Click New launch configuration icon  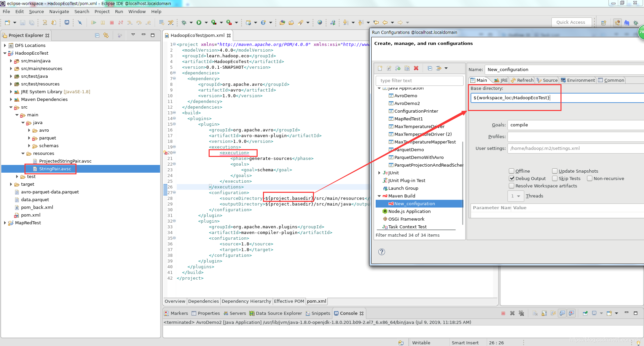(380, 68)
